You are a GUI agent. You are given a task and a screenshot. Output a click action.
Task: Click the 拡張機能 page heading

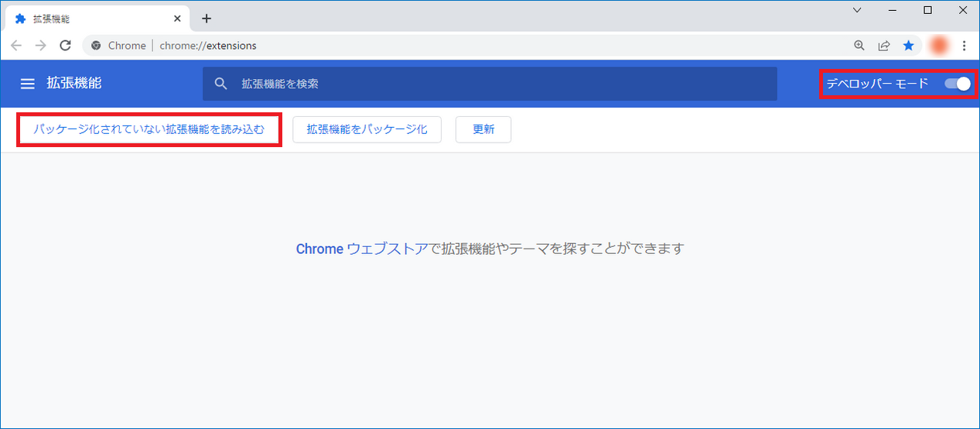pyautogui.click(x=74, y=83)
